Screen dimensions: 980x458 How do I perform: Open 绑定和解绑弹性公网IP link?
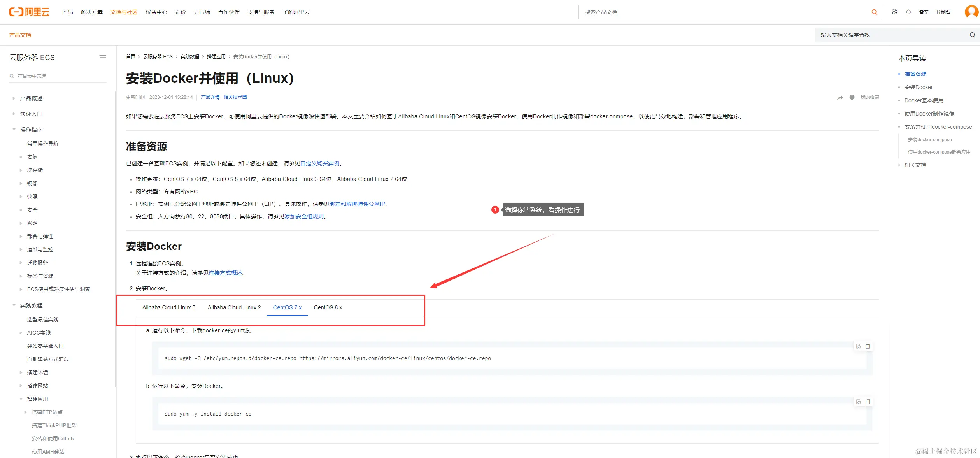tap(357, 204)
